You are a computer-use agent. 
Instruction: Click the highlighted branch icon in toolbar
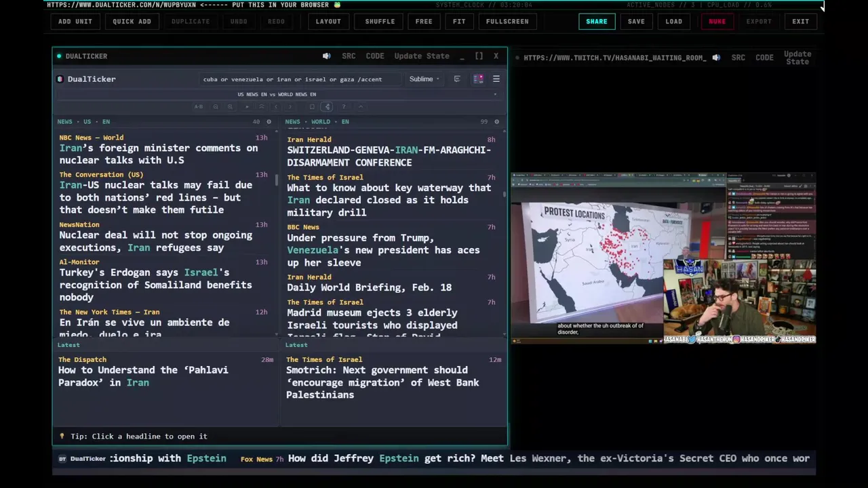point(327,106)
